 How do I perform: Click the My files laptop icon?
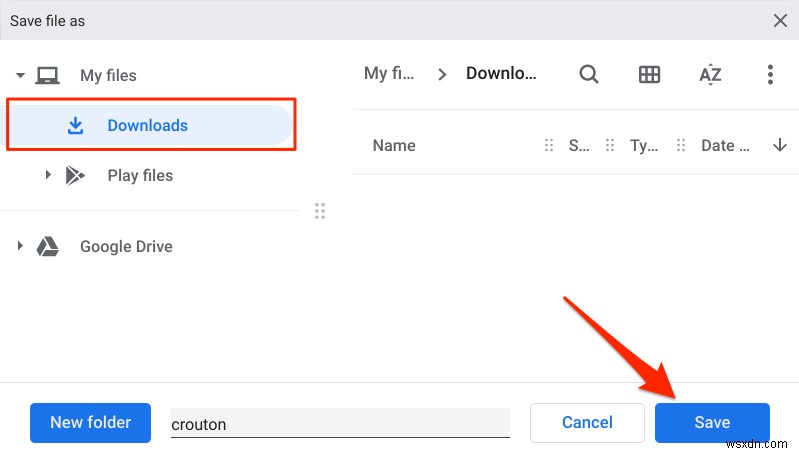47,75
